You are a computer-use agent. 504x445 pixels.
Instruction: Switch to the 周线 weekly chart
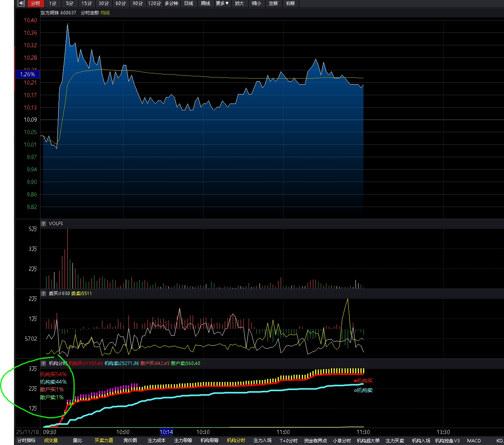click(x=206, y=3)
